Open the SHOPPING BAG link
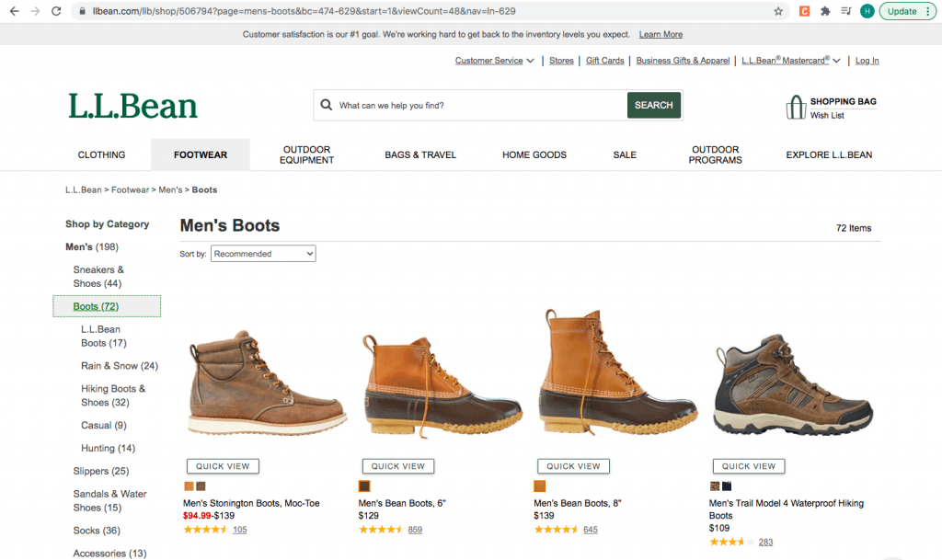942x560 pixels. (x=843, y=101)
